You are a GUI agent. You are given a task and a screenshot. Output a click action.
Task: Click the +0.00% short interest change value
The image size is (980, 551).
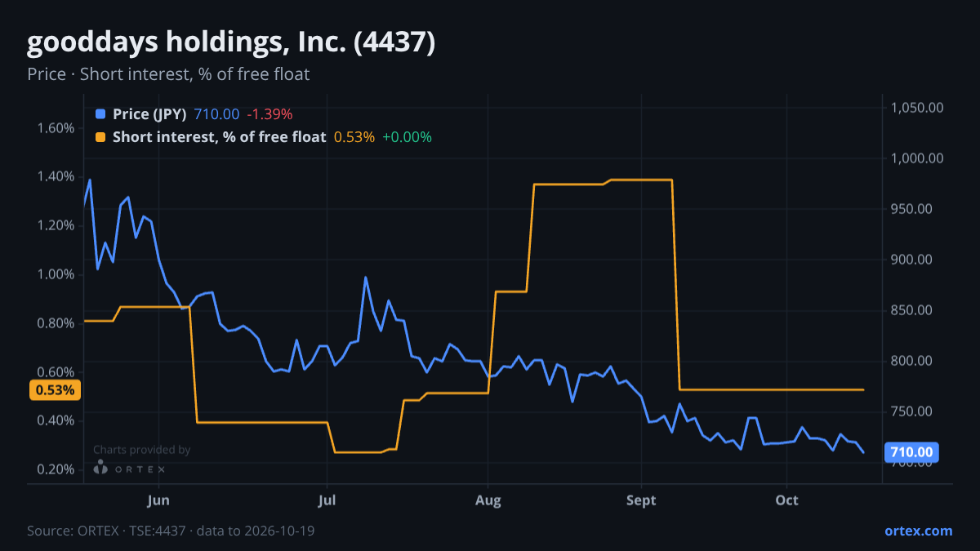(x=407, y=137)
